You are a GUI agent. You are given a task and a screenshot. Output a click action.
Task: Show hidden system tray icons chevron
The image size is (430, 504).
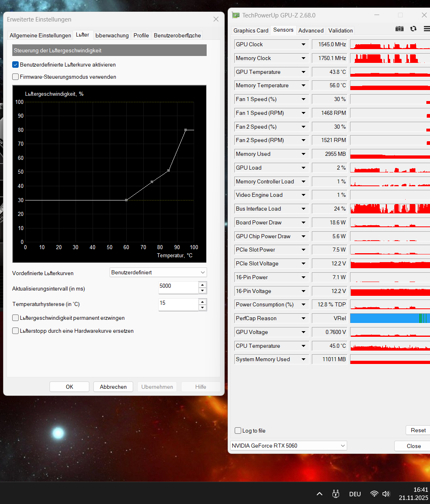(x=320, y=494)
